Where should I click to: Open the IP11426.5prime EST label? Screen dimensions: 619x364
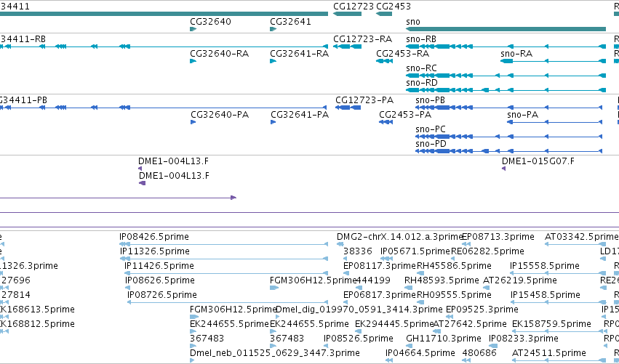click(159, 266)
